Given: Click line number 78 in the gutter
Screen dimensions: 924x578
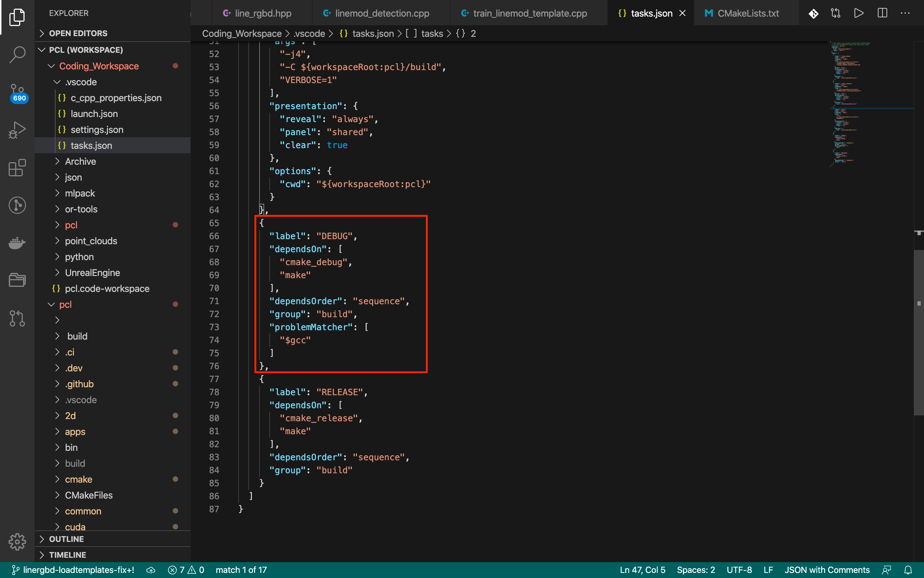Looking at the screenshot, I should tap(214, 392).
